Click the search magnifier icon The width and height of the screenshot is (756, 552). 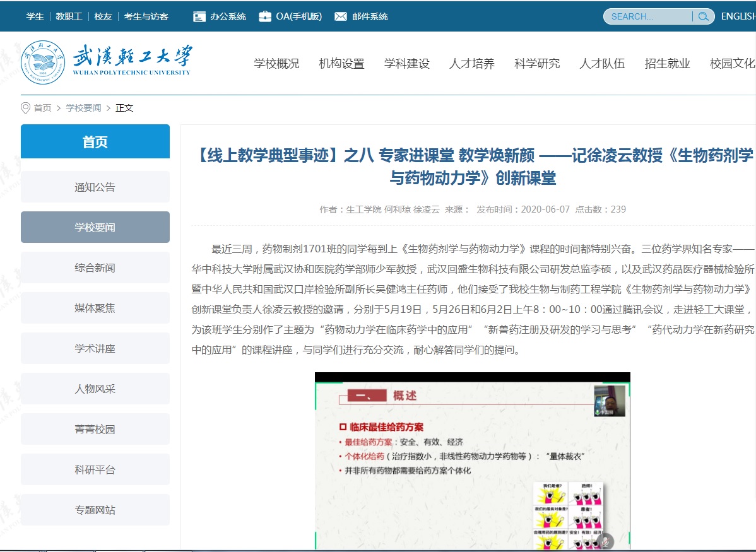703,16
